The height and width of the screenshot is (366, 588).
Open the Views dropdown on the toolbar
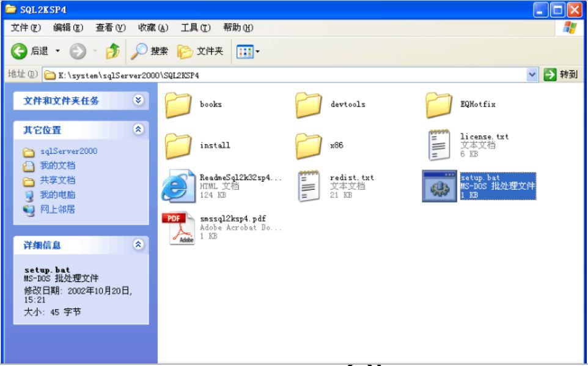[257, 51]
